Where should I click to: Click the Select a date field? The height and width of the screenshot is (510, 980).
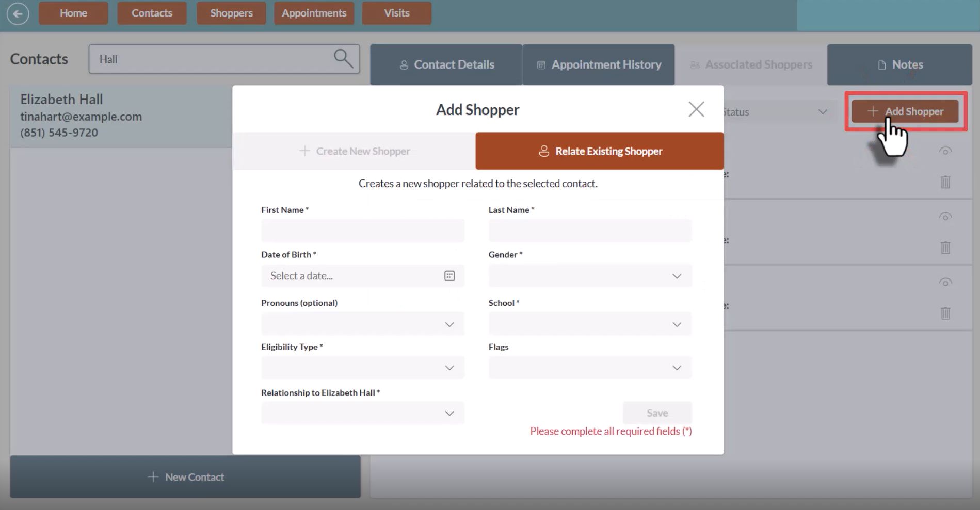point(362,276)
